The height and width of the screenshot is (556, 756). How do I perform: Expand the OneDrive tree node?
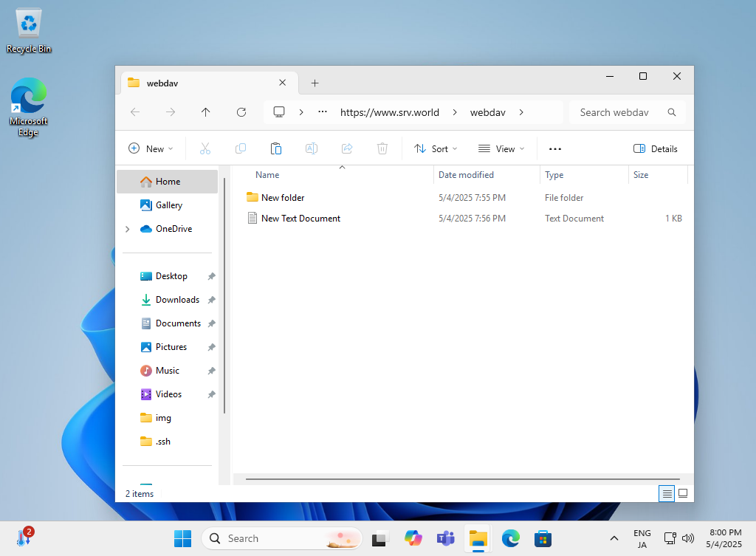coord(127,229)
